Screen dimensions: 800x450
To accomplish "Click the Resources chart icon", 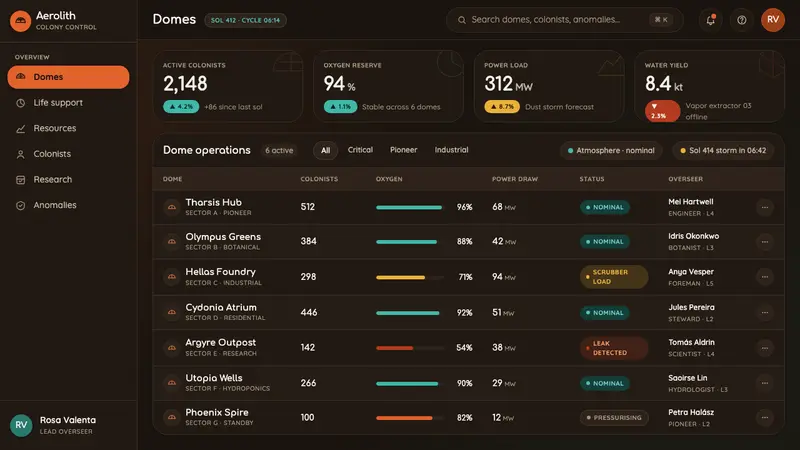I will coord(20,129).
